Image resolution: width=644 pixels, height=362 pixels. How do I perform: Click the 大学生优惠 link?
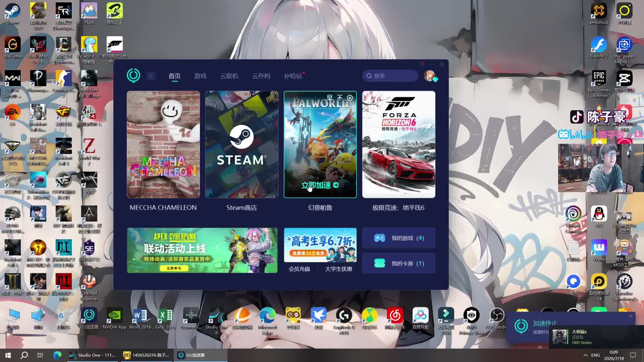pos(338,269)
